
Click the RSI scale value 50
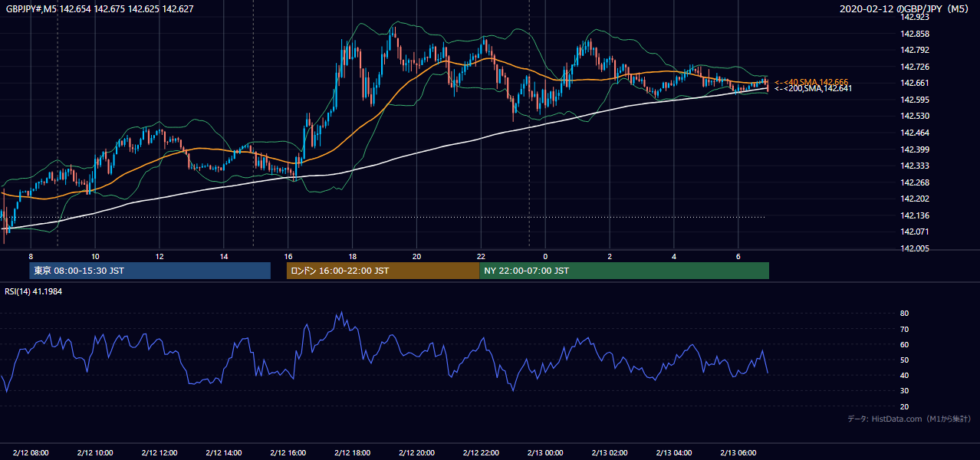(x=905, y=360)
